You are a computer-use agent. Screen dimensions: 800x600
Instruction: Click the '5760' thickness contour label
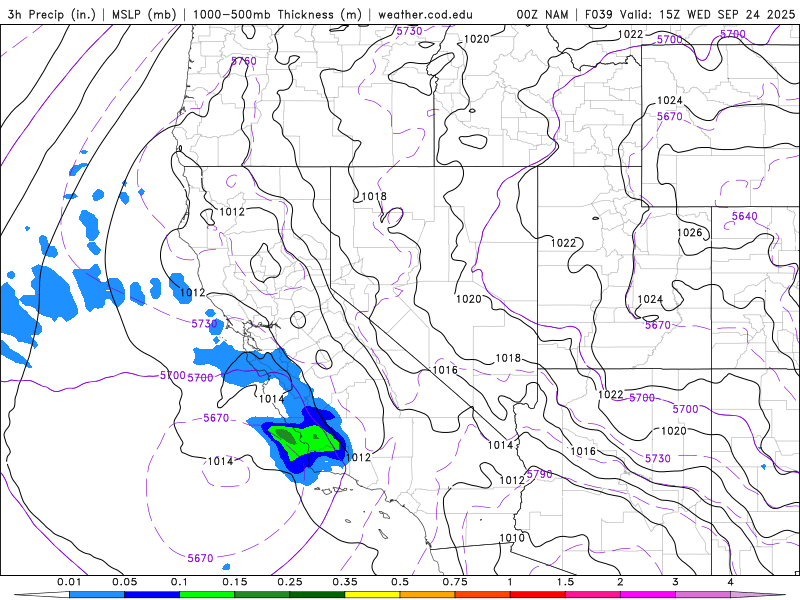[243, 61]
